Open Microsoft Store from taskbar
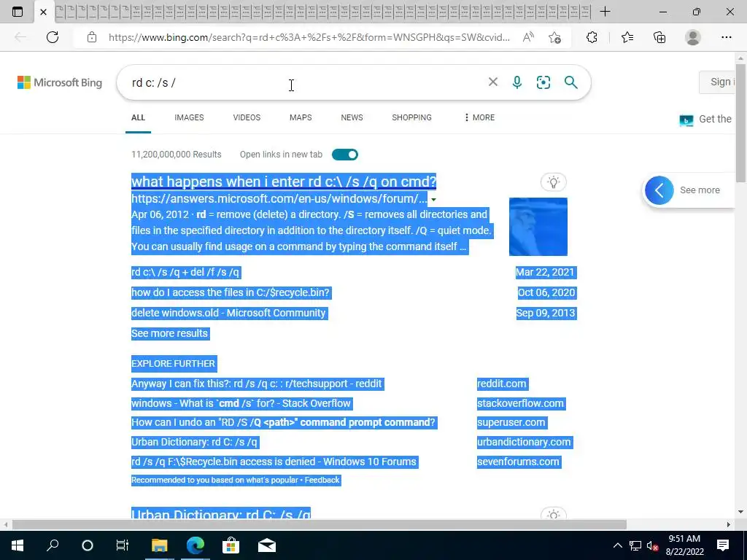This screenshot has height=560, width=747. tap(231, 545)
